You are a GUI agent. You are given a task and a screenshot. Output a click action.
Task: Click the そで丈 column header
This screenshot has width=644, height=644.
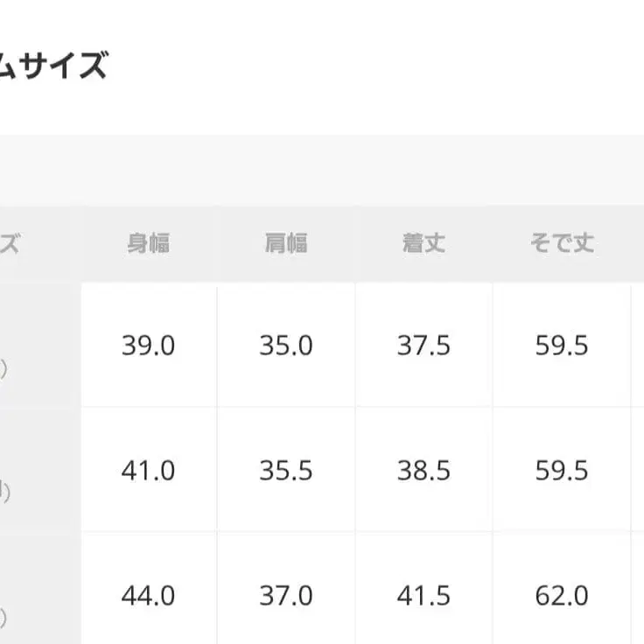562,243
